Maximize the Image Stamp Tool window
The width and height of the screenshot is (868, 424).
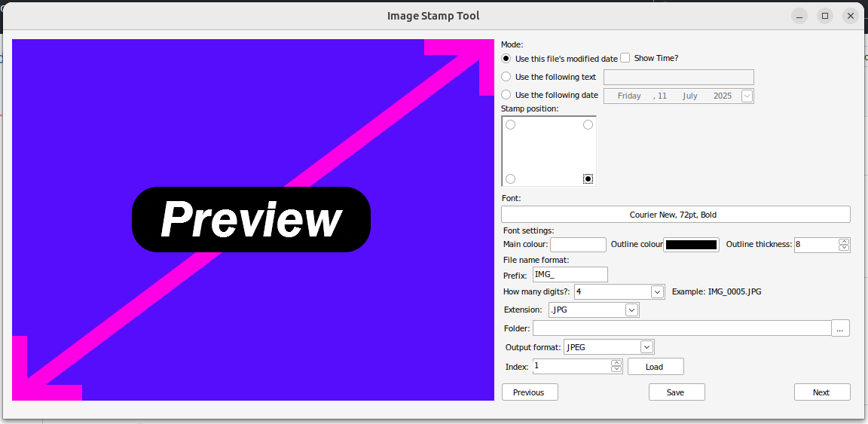coord(825,16)
